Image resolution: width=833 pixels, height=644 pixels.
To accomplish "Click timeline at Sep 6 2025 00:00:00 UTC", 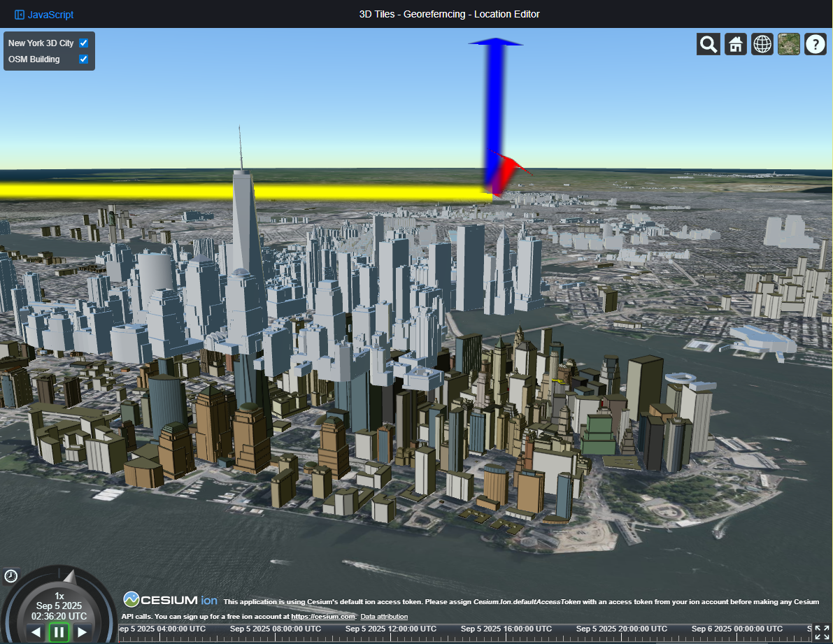I will pyautogui.click(x=737, y=629).
